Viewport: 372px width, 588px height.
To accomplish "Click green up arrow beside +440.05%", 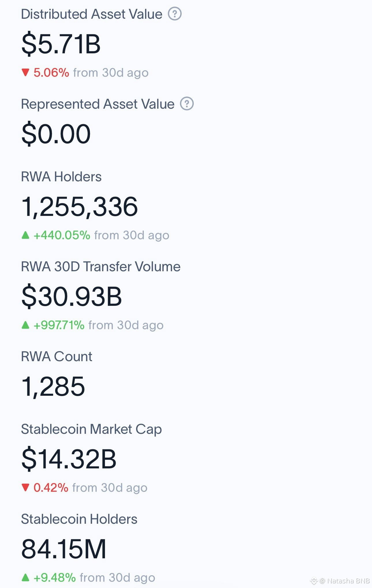I will pyautogui.click(x=25, y=235).
